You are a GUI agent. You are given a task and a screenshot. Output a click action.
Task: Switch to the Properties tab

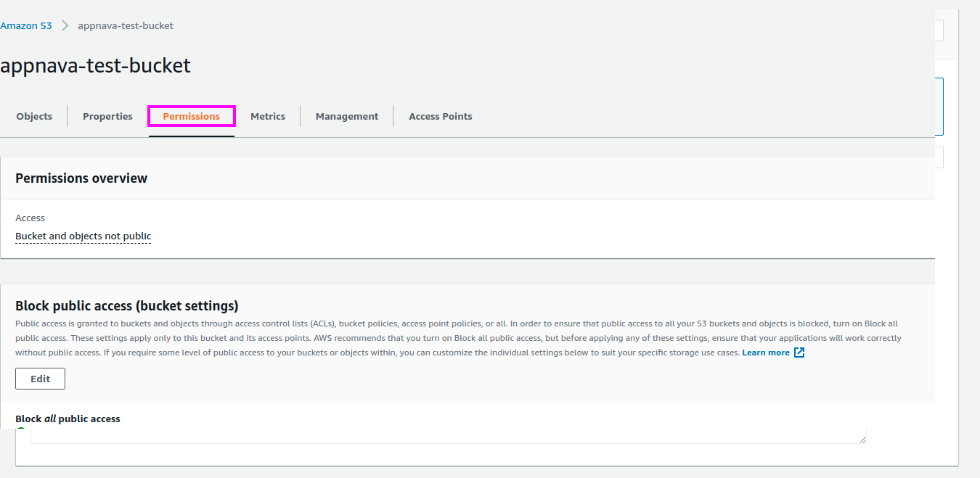107,116
